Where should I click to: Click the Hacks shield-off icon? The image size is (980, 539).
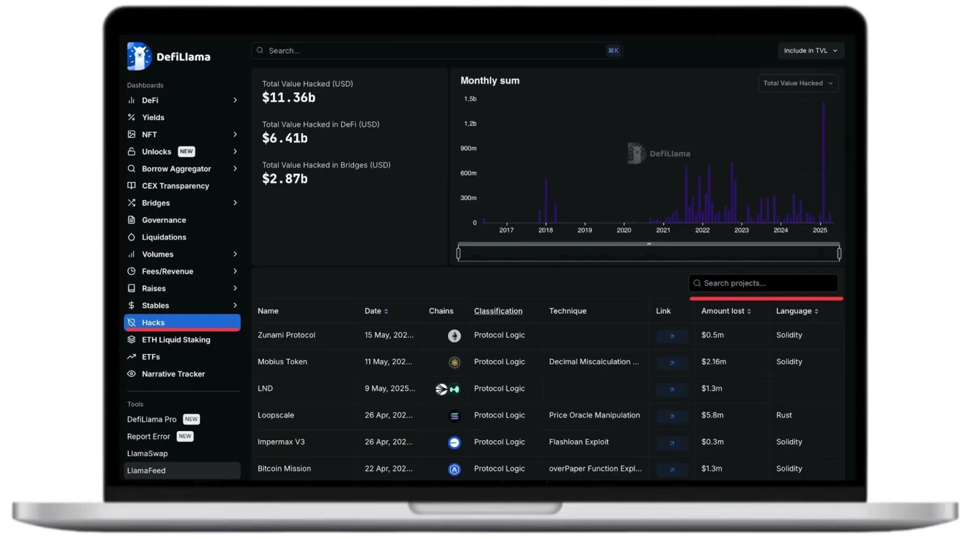point(131,323)
